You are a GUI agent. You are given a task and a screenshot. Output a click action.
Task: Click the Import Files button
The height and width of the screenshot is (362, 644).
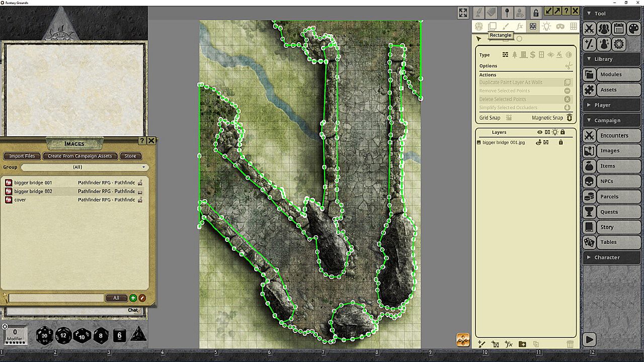tap(22, 156)
